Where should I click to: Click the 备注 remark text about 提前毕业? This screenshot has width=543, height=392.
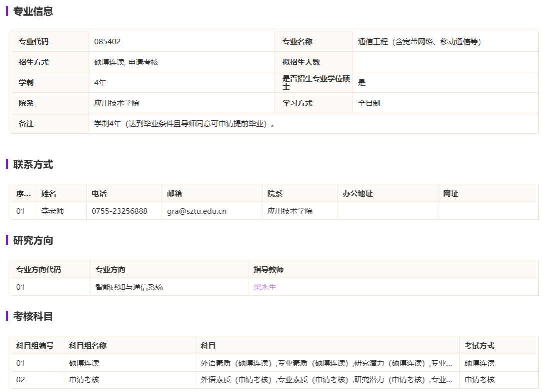click(184, 124)
